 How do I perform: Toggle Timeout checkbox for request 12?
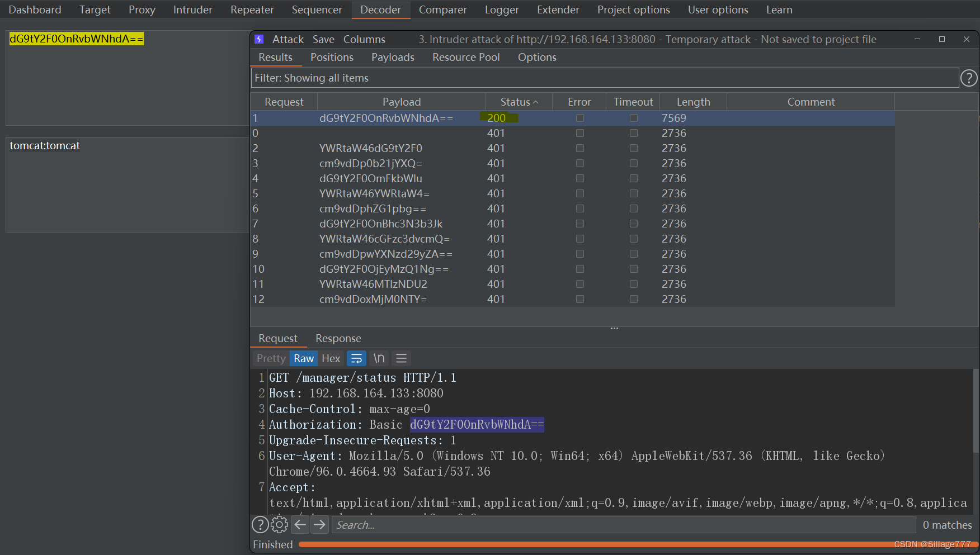[x=634, y=299]
